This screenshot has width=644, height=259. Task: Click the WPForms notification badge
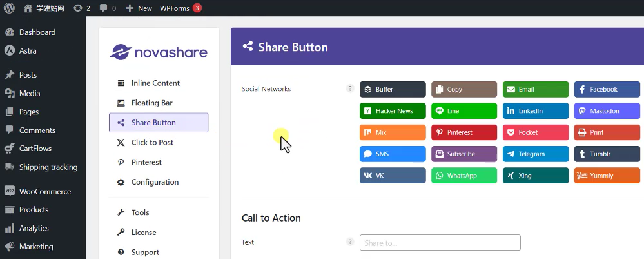tap(197, 8)
